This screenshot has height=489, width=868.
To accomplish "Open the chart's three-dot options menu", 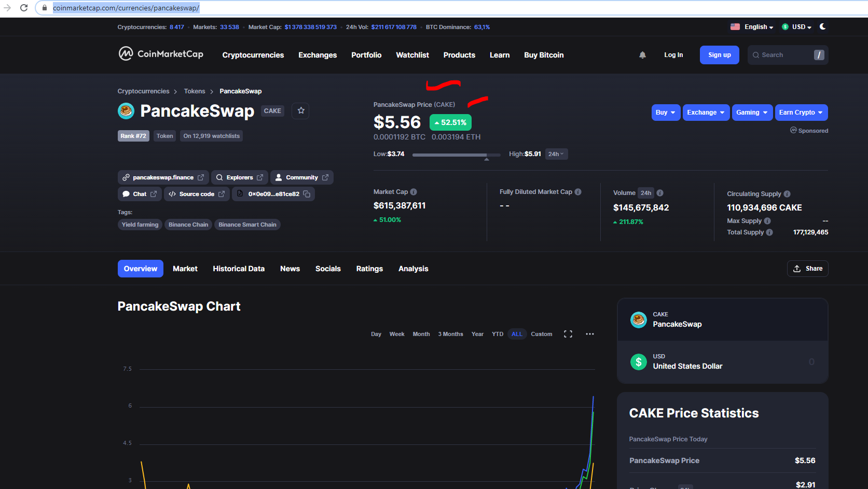I will tap(589, 334).
